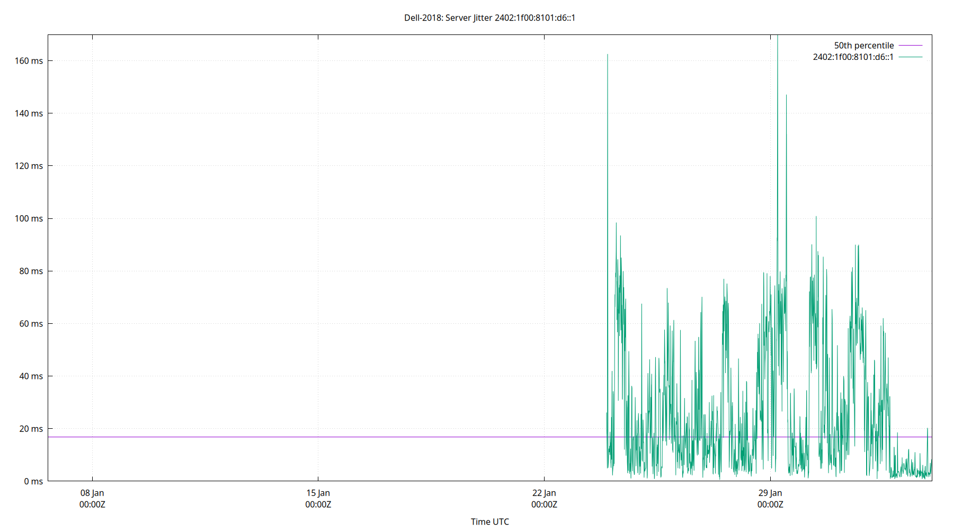Click the 08 Jan axis label
The height and width of the screenshot is (530, 980).
(x=93, y=493)
